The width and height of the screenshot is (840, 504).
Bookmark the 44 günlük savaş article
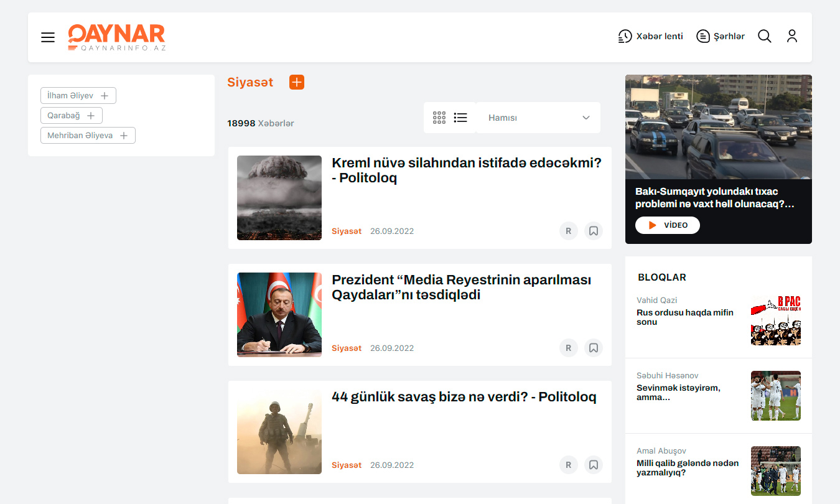point(594,465)
